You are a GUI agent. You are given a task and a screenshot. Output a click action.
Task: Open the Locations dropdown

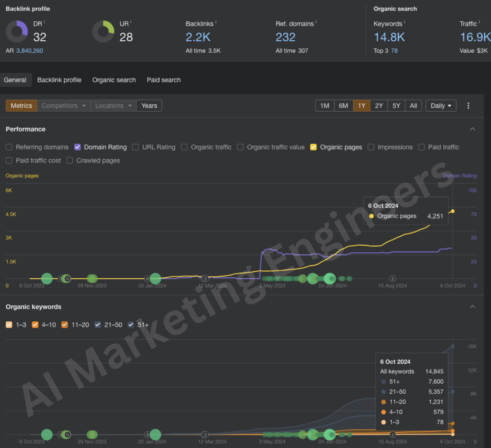113,106
